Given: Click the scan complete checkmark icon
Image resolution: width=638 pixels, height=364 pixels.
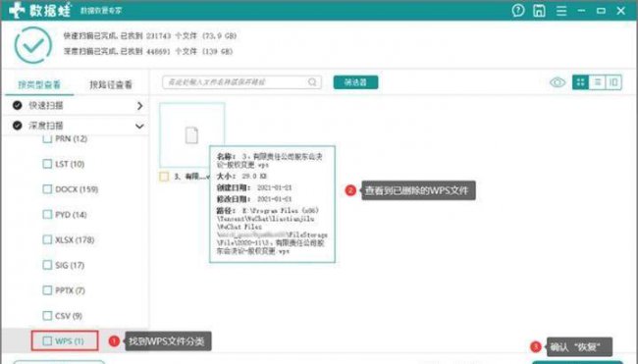Looking at the screenshot, I should (x=33, y=45).
